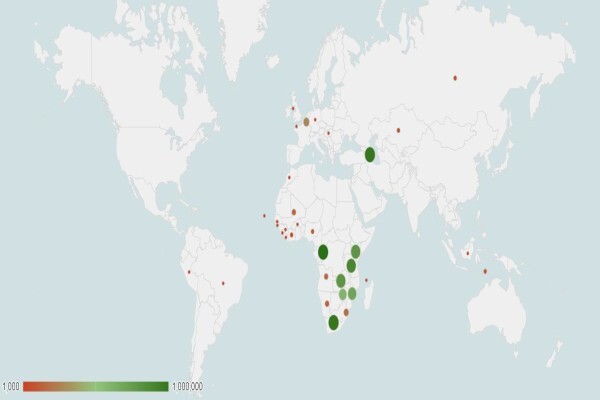
Task: Click the red bubble over Borneo
Action: pyautogui.click(x=468, y=253)
